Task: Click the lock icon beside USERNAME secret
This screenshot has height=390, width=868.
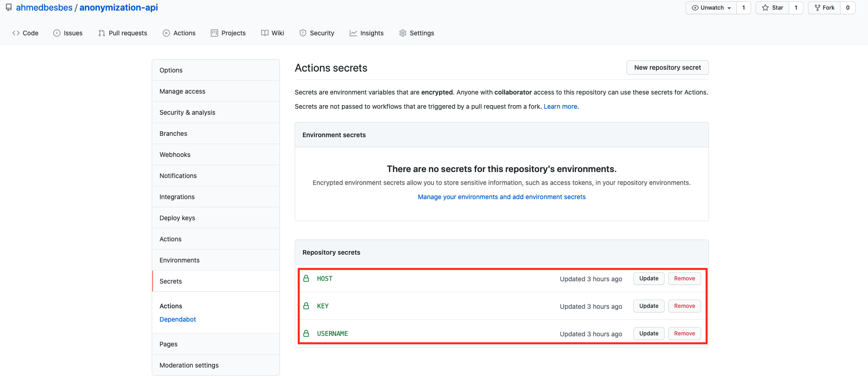Action: pyautogui.click(x=306, y=334)
